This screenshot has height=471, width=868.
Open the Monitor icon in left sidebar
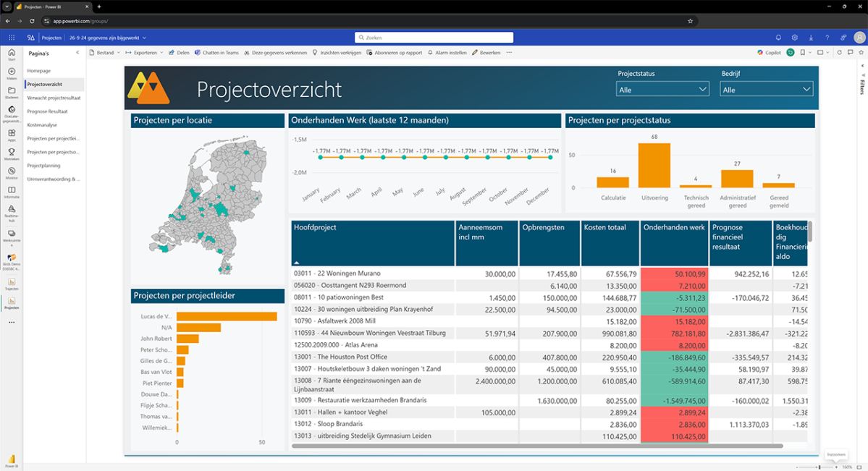point(12,171)
